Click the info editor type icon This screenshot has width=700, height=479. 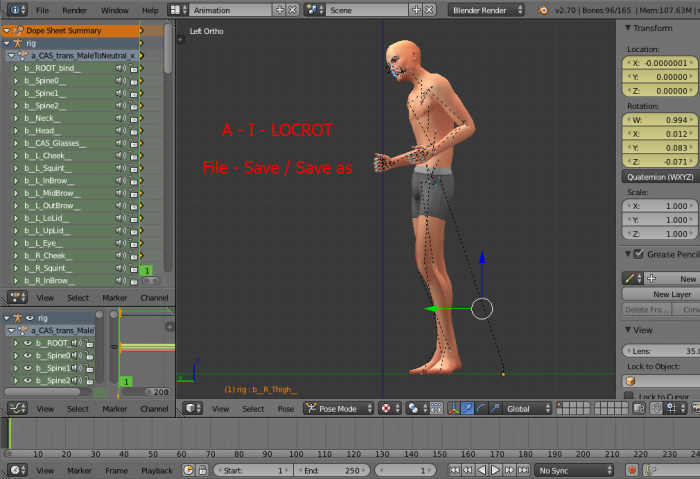(15, 9)
